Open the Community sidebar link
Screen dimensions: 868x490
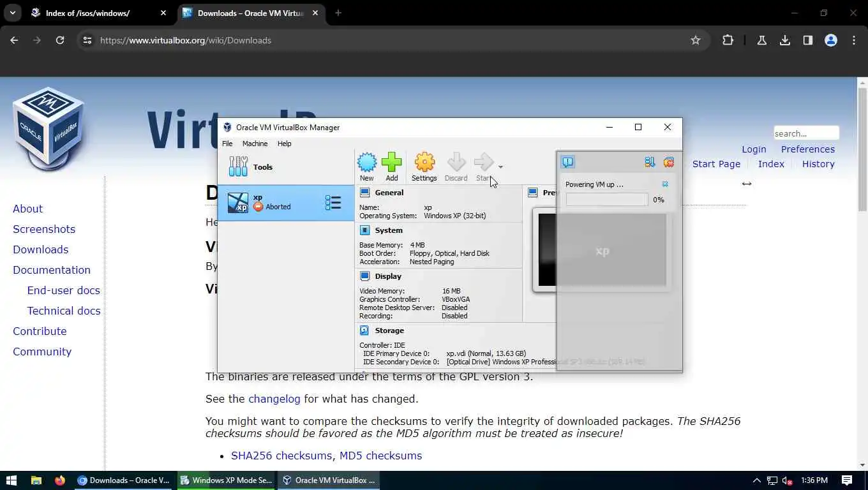42,352
